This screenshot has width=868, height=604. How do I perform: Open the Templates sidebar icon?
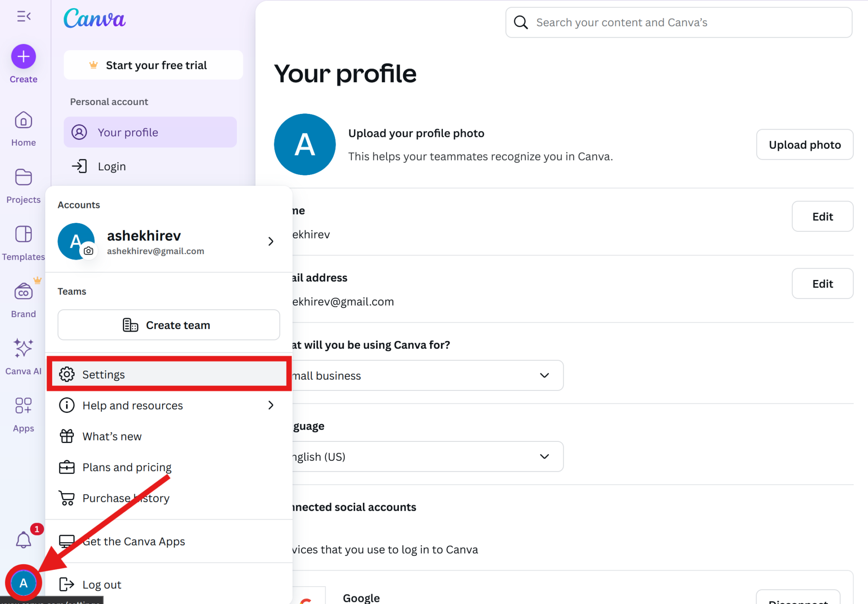click(23, 234)
